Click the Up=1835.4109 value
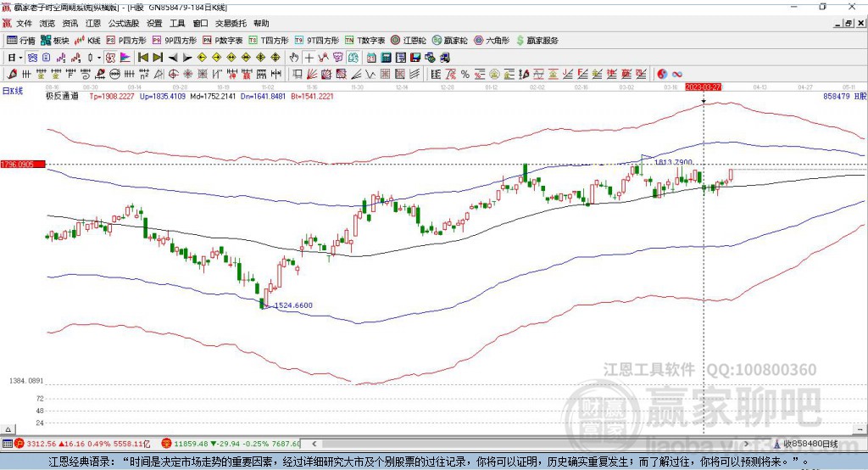The width and height of the screenshot is (868, 470). [x=163, y=97]
